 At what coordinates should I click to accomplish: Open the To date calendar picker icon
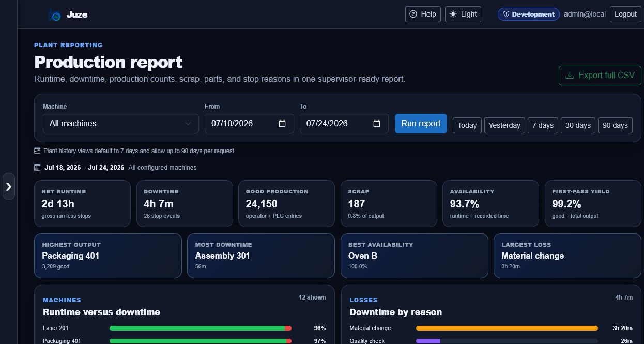pyautogui.click(x=377, y=124)
